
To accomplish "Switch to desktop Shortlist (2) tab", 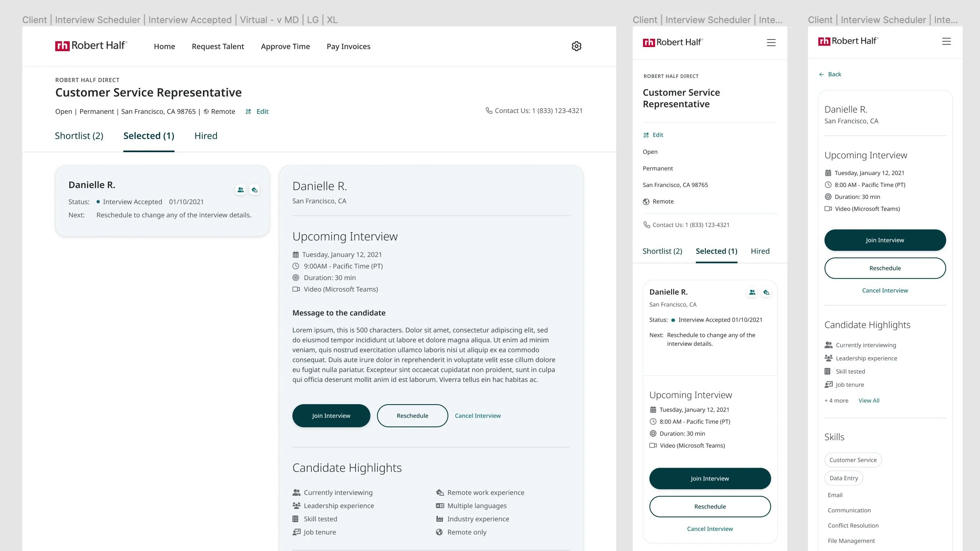I will [79, 136].
